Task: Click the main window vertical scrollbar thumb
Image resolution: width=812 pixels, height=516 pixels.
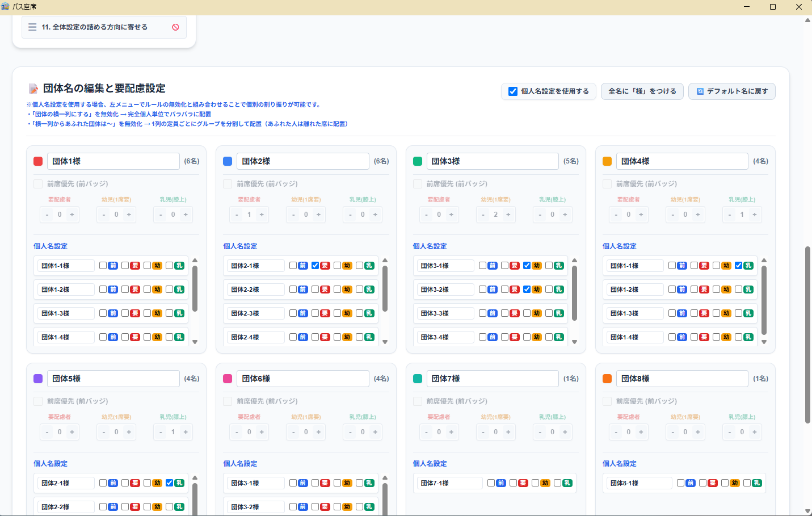Action: pos(807,335)
